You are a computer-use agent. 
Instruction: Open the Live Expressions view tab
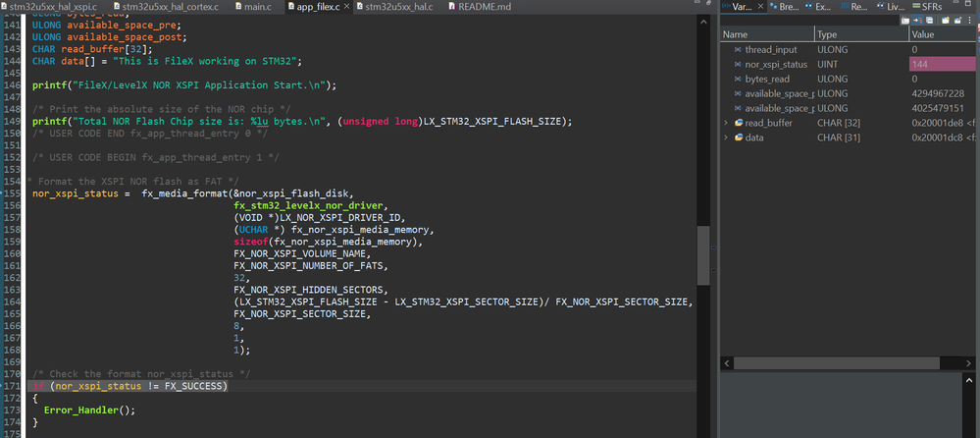click(x=891, y=7)
